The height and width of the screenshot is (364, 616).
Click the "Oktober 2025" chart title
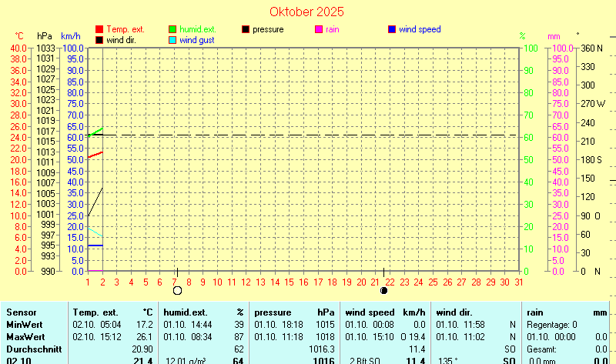[x=307, y=12]
